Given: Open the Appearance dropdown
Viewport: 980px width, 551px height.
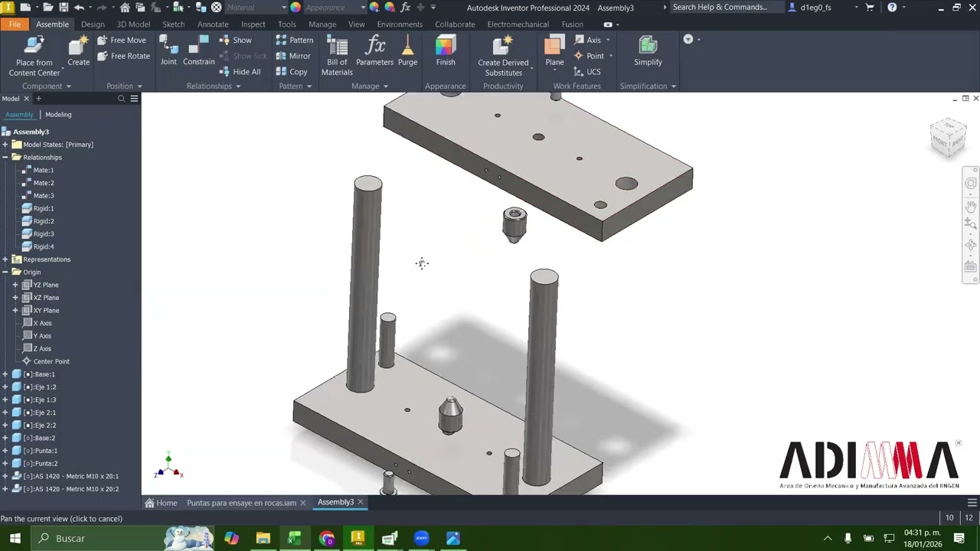Looking at the screenshot, I should 335,8.
